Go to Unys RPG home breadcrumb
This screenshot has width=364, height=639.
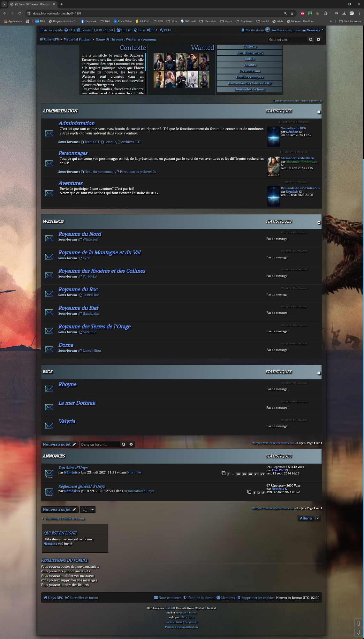coord(49,39)
